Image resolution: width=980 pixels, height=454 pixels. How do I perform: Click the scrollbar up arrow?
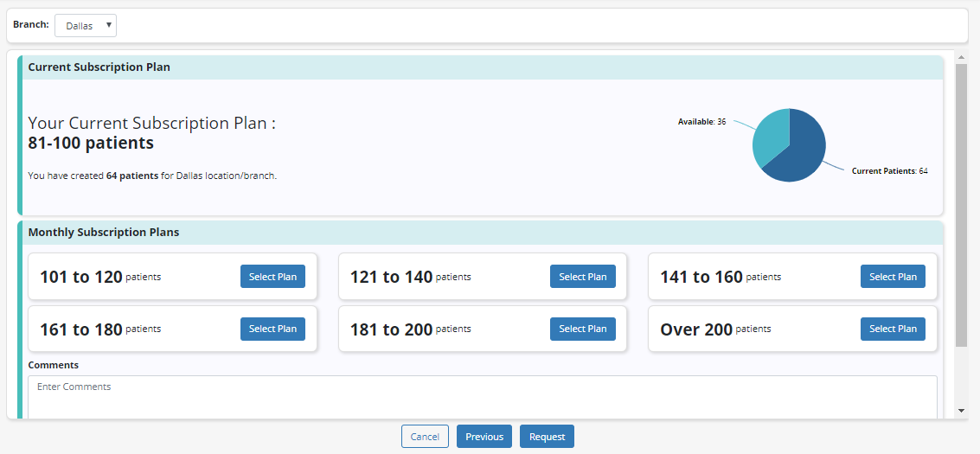[x=961, y=57]
